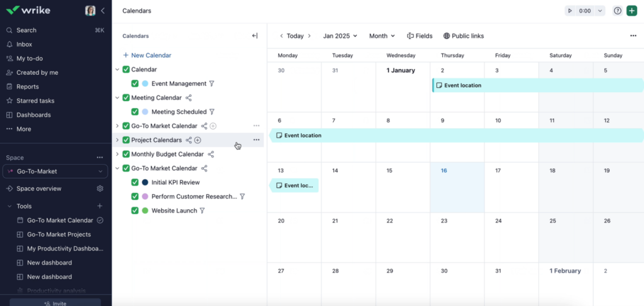Click the green create plus button
Screen dimensions: 644x306
pos(631,11)
